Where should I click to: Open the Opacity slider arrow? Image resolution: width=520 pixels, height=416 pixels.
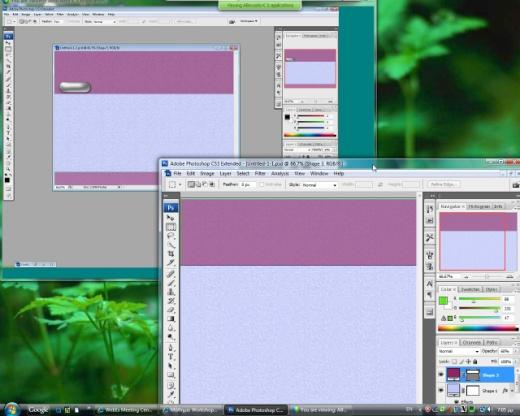click(x=516, y=351)
